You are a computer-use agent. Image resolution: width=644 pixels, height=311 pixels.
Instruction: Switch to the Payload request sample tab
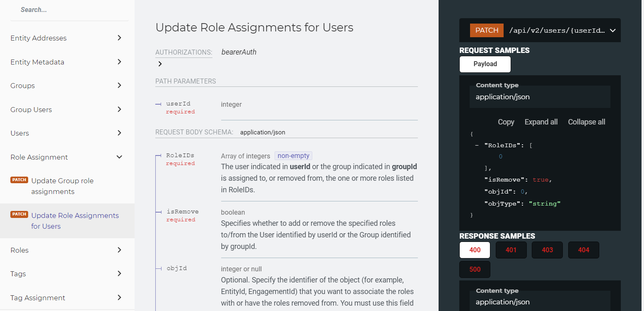coord(485,64)
